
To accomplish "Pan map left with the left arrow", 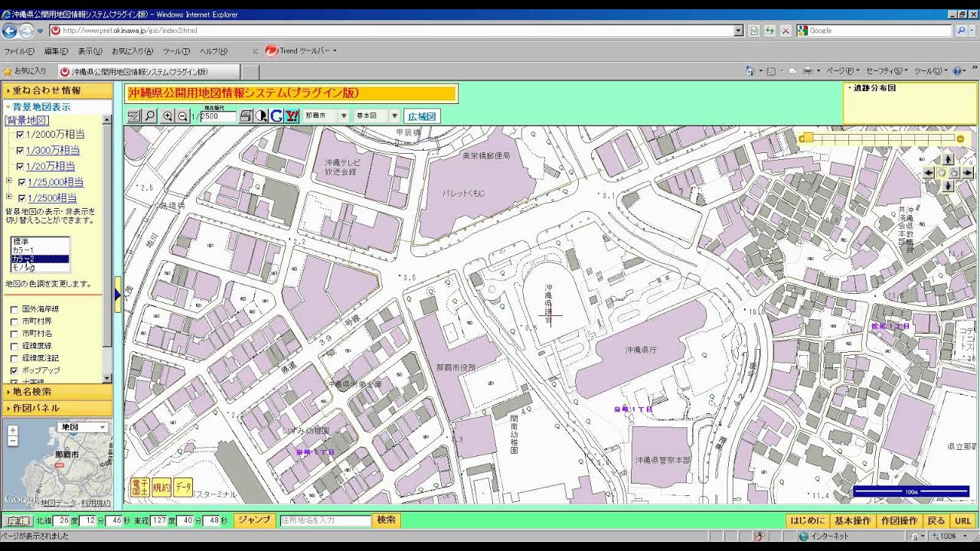I will 929,173.
